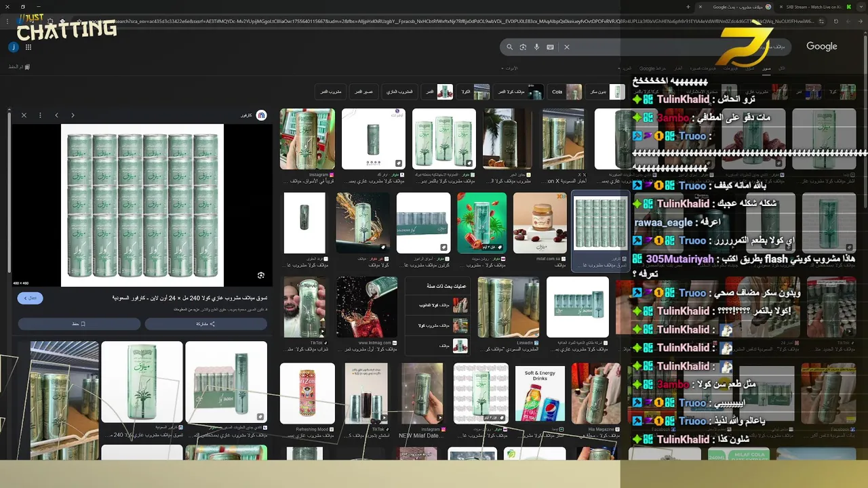Open the Soft & Energy Drinks thumbnail

[540, 394]
